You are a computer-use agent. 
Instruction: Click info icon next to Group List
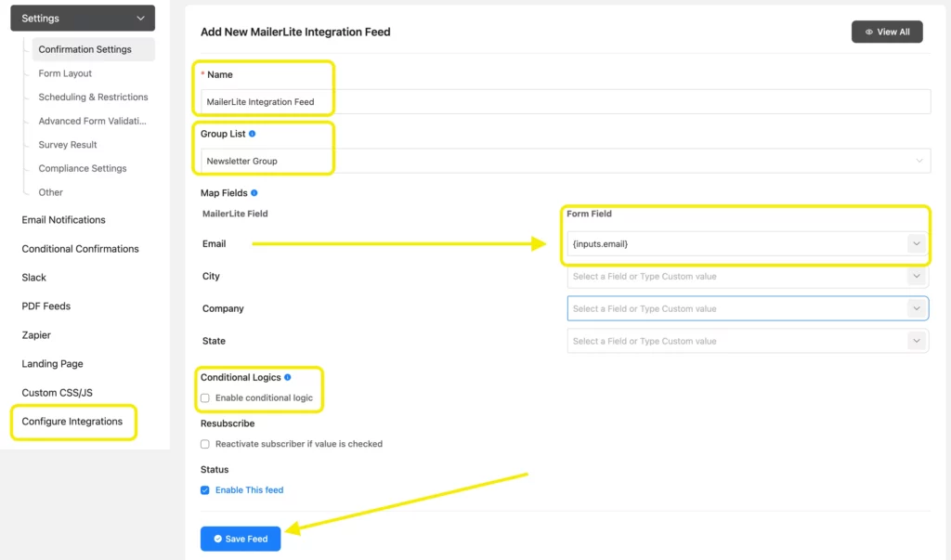[x=253, y=134]
